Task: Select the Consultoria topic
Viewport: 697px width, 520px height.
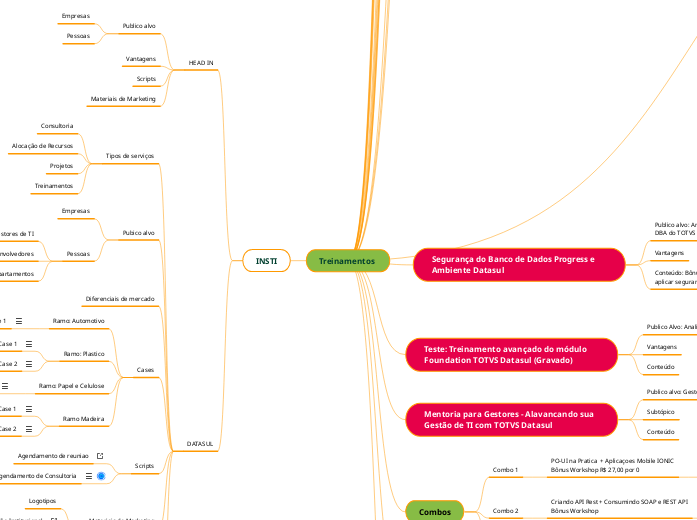Action: 57,126
